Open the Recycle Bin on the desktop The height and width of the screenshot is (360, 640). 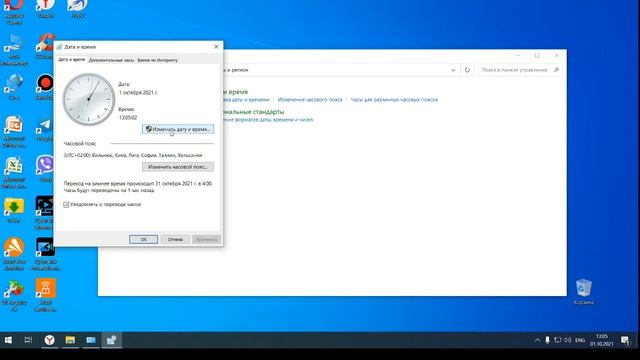(584, 290)
